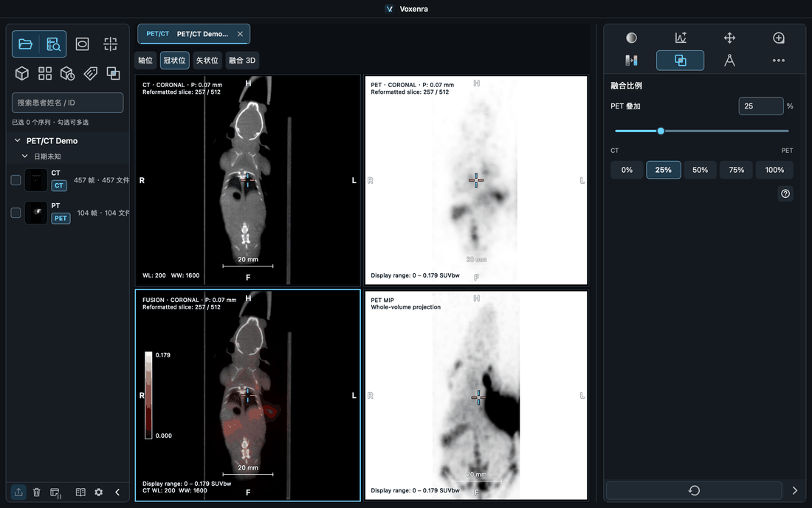
Task: Click the trash delete icon
Action: 37,492
